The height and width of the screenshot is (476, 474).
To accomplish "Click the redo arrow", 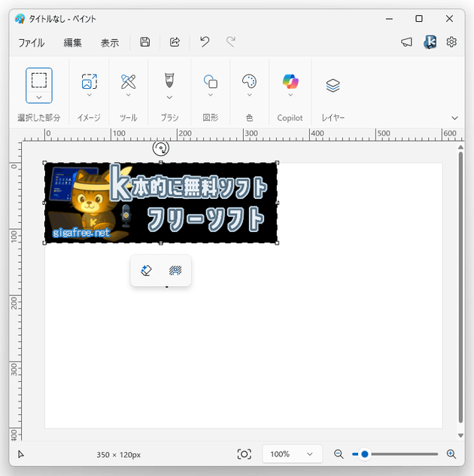I will click(x=231, y=41).
